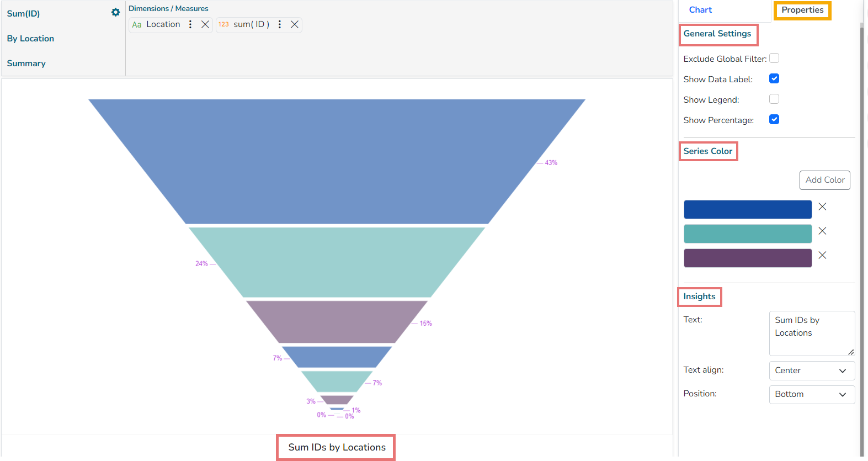Disable the Show Percentage checkbox

tap(774, 119)
